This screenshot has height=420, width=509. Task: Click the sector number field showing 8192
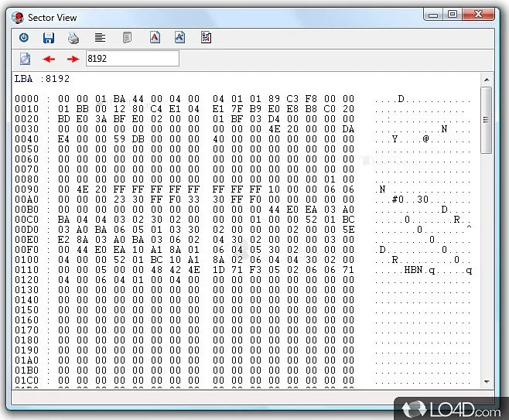[132, 59]
